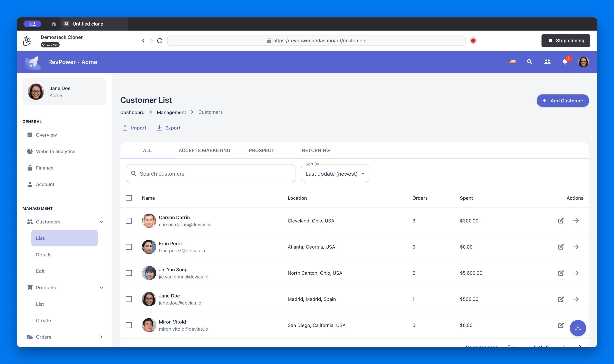Select Jane Doe row checkbox
The image size is (614, 364).
[x=129, y=299]
